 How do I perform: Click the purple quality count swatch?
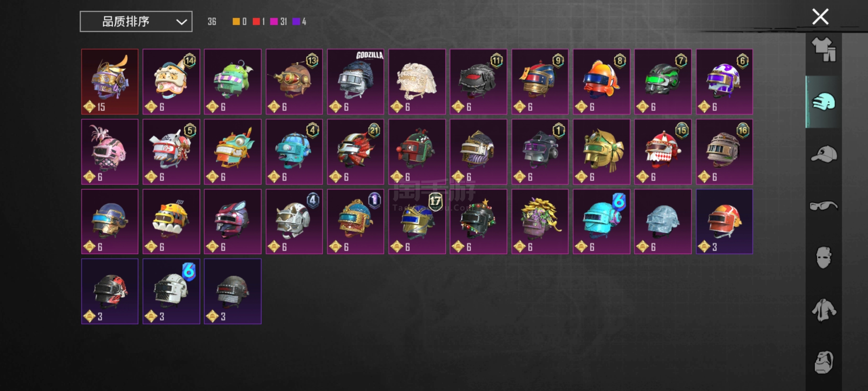(296, 22)
